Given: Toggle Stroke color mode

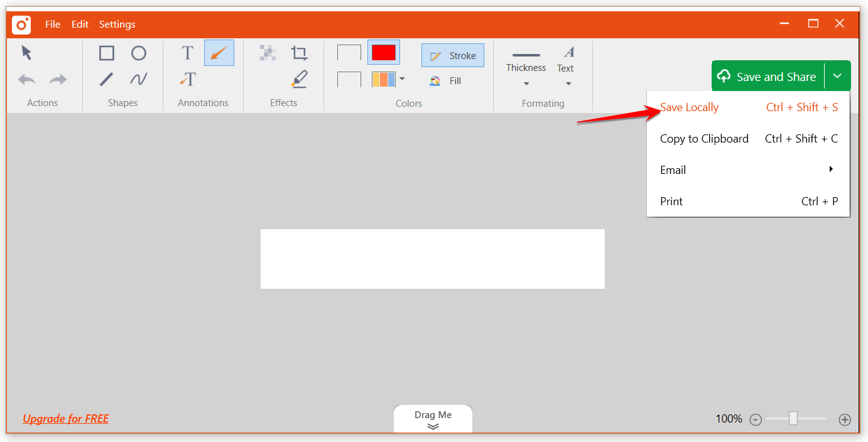Looking at the screenshot, I should pyautogui.click(x=453, y=56).
